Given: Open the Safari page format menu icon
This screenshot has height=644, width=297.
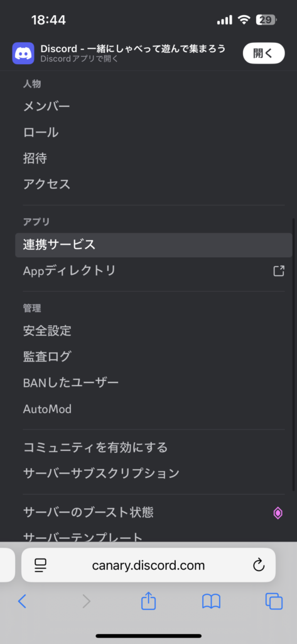Looking at the screenshot, I should [41, 565].
